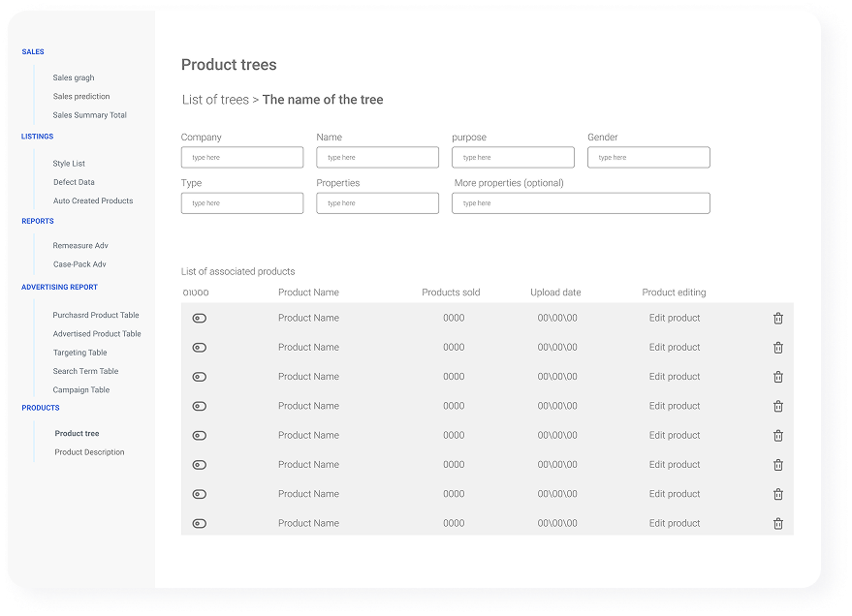Open Campaign Table

tap(81, 389)
